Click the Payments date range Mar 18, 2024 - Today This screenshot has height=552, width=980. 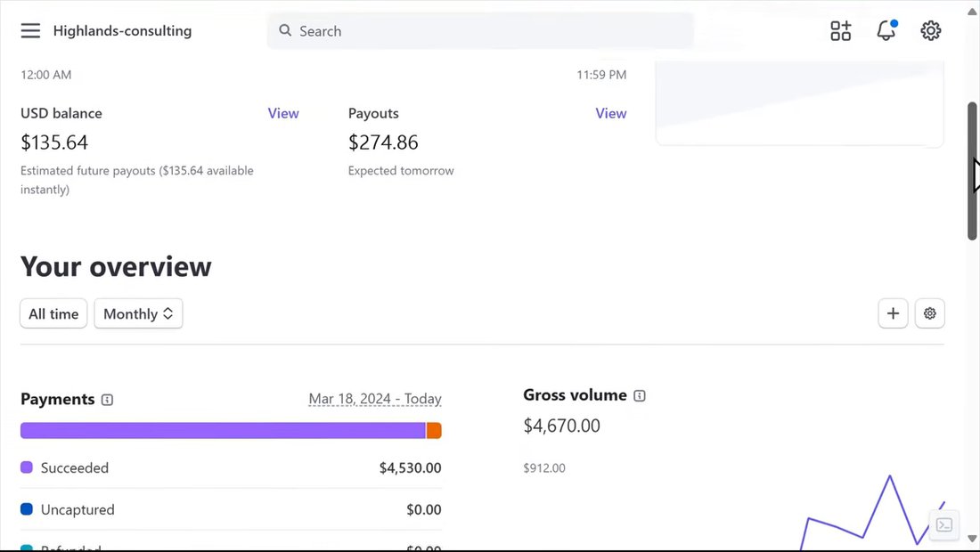tap(375, 399)
